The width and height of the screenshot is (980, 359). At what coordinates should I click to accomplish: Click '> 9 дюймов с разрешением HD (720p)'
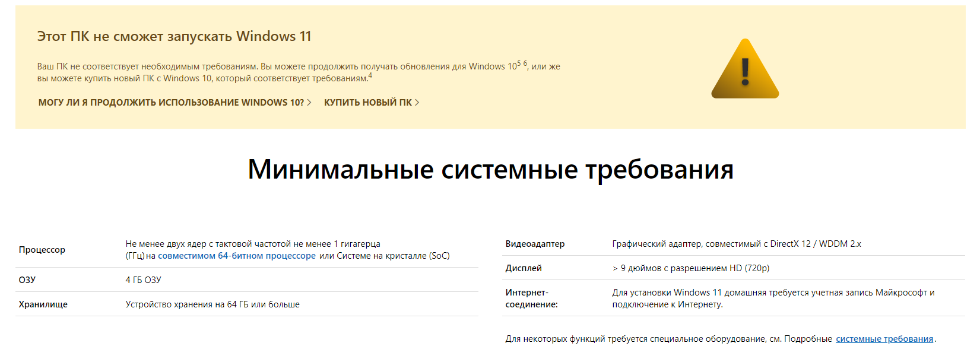(x=691, y=268)
